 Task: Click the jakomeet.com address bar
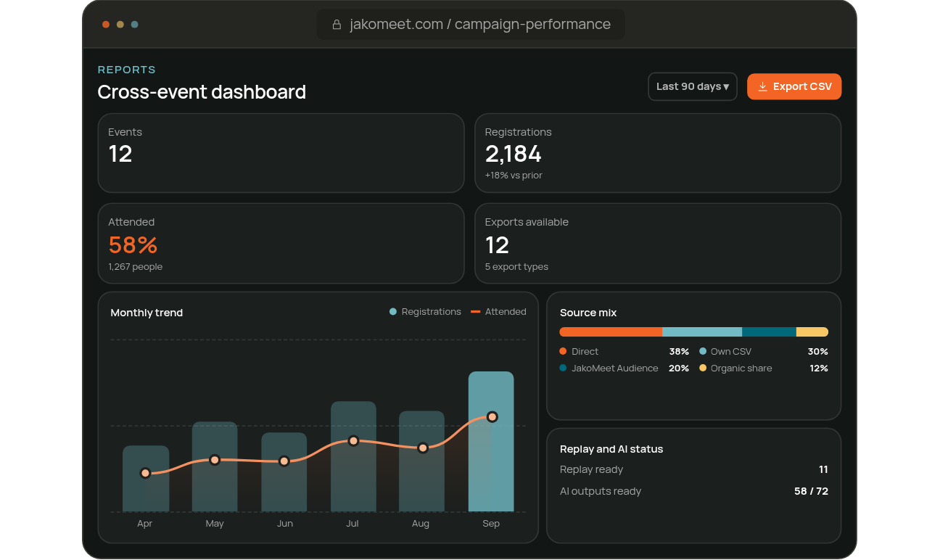pyautogui.click(x=471, y=24)
